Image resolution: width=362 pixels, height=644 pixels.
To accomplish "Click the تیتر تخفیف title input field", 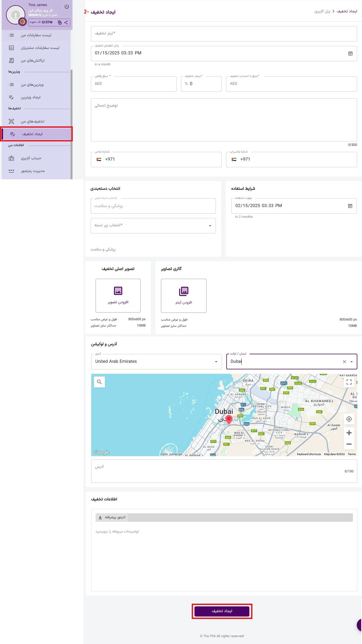I will click(x=224, y=34).
